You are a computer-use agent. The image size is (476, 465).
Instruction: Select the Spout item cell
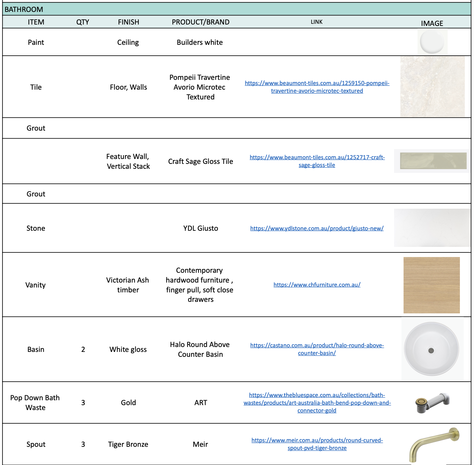coord(36,444)
